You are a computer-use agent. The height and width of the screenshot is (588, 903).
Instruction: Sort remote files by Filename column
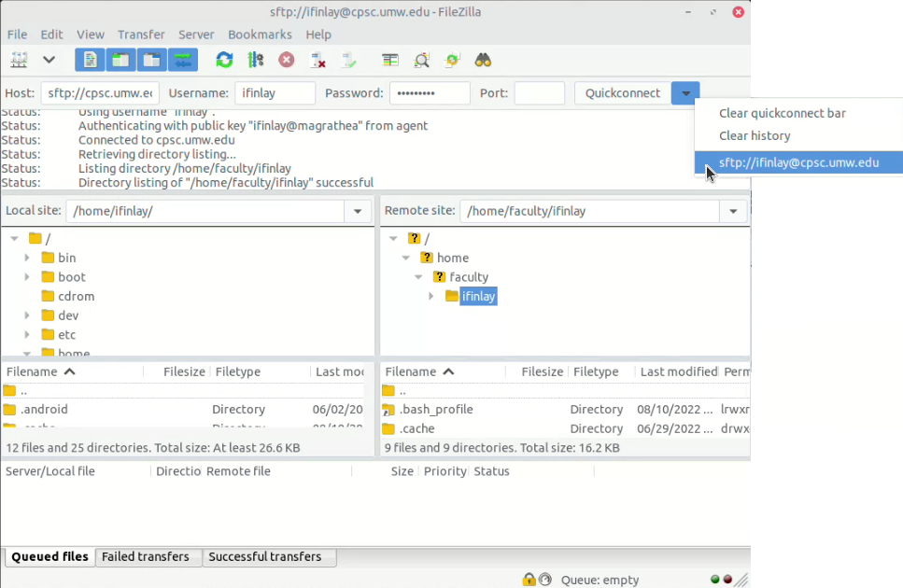click(443, 371)
